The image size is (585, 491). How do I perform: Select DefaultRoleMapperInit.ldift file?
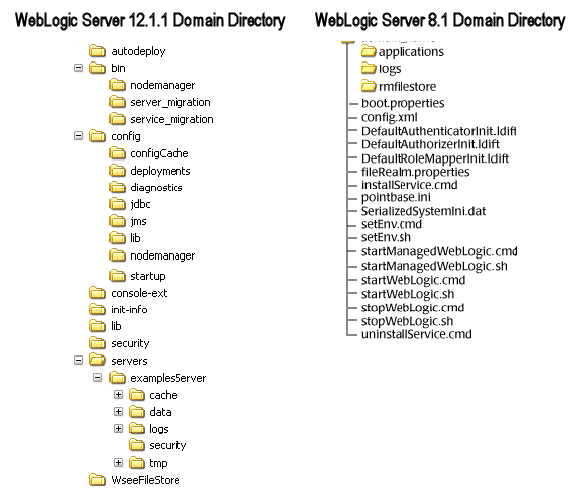point(435,159)
